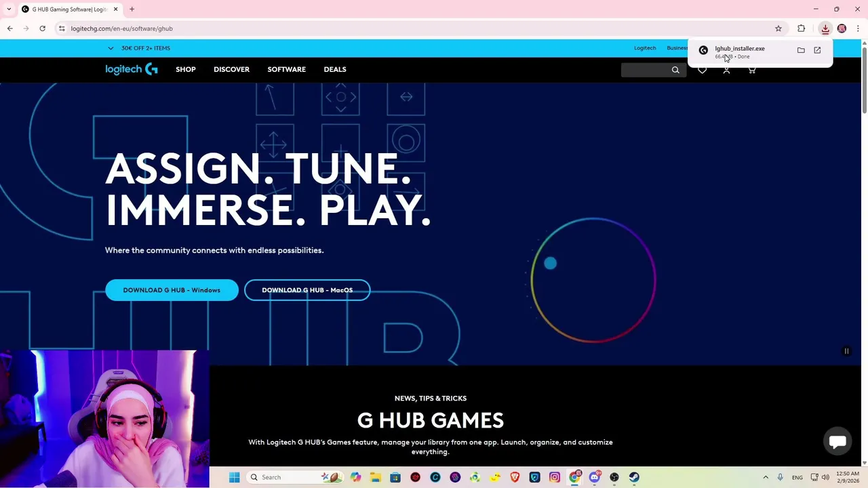Open the live chat bubble

tap(837, 442)
